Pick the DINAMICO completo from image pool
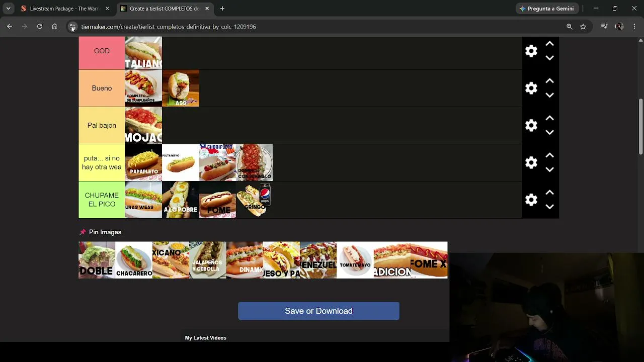This screenshot has width=644, height=362. point(245,260)
